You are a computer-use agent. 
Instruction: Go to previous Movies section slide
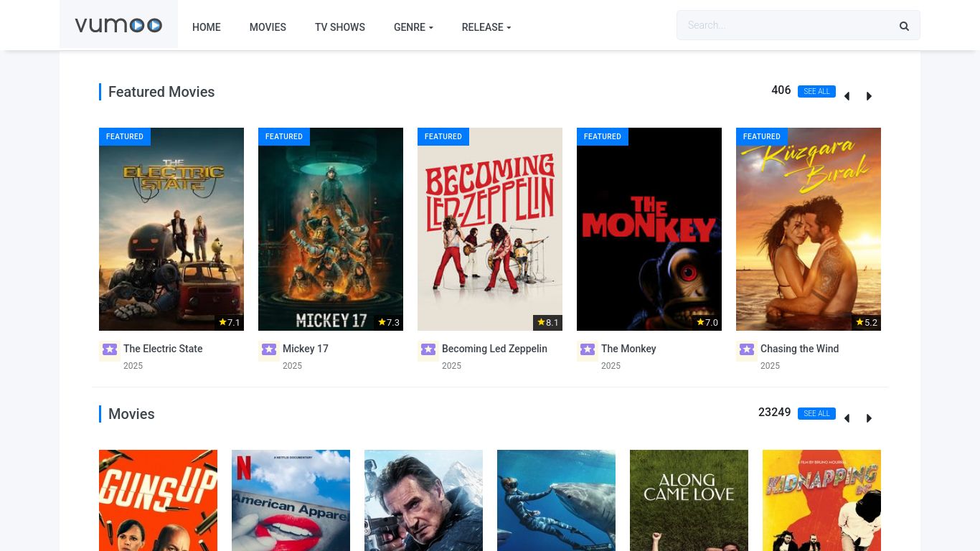(x=847, y=418)
